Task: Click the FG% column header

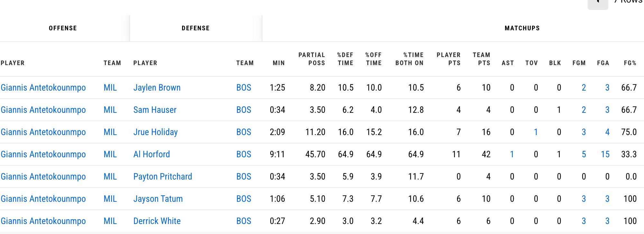Action: coord(630,63)
